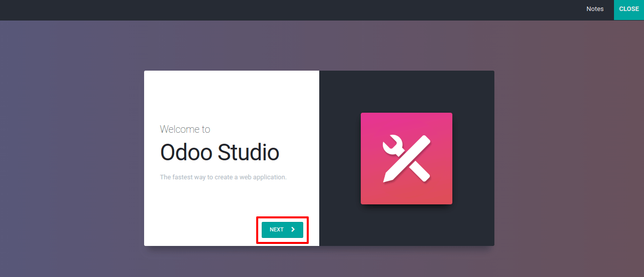Open Notes in the top bar
This screenshot has width=644, height=277.
click(x=595, y=10)
